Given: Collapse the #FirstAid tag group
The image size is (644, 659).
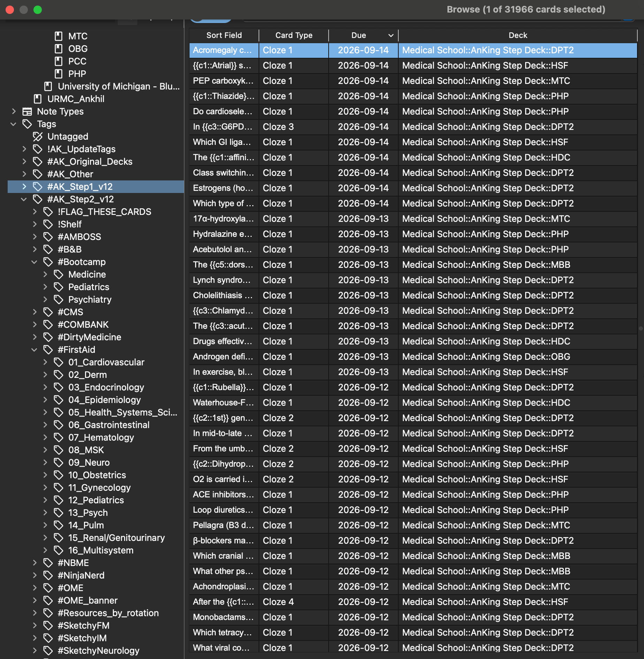Looking at the screenshot, I should [x=34, y=350].
